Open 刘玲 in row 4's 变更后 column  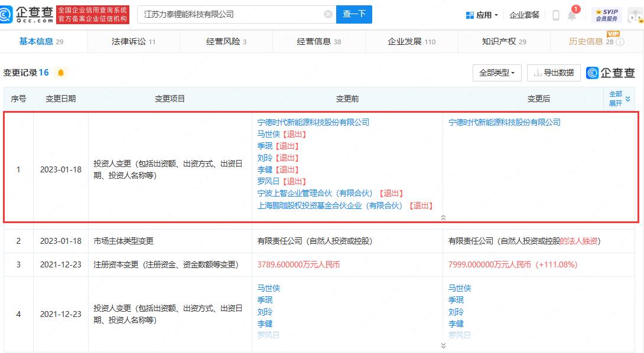coord(456,312)
